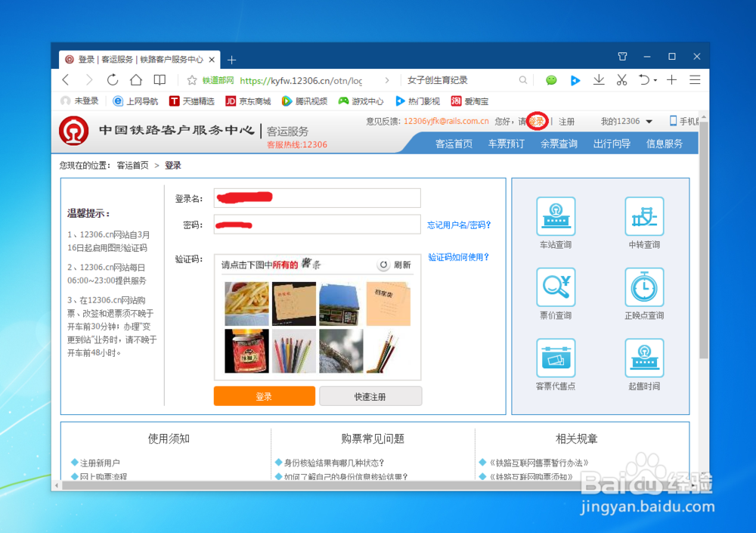The width and height of the screenshot is (756, 533).
Task: Close the 登录 客运服务 tab
Action: (x=212, y=60)
